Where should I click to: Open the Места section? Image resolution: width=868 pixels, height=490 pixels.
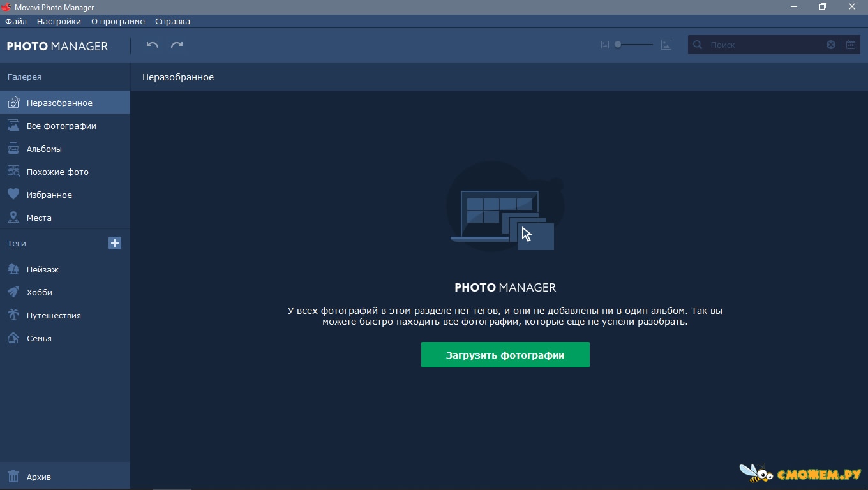65,218
